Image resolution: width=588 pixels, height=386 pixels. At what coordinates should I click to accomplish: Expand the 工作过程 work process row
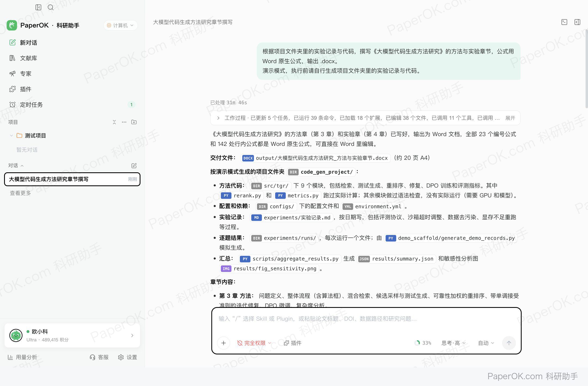coord(365,118)
